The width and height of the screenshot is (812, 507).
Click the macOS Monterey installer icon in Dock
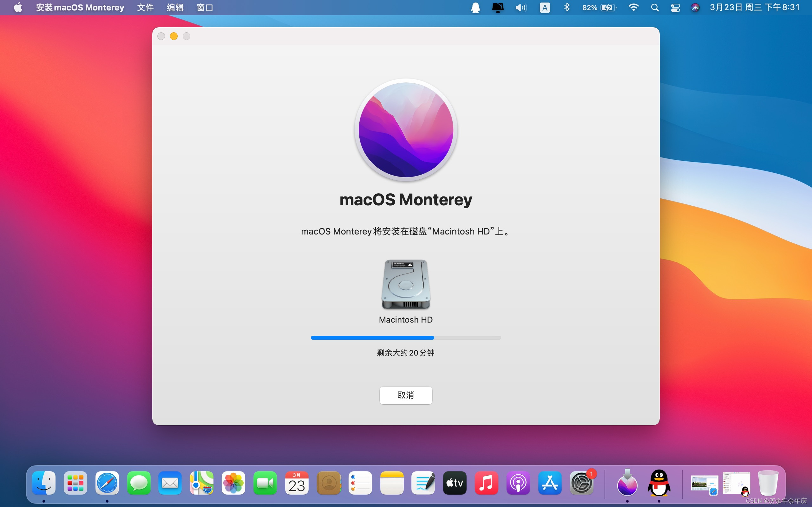[x=627, y=483]
